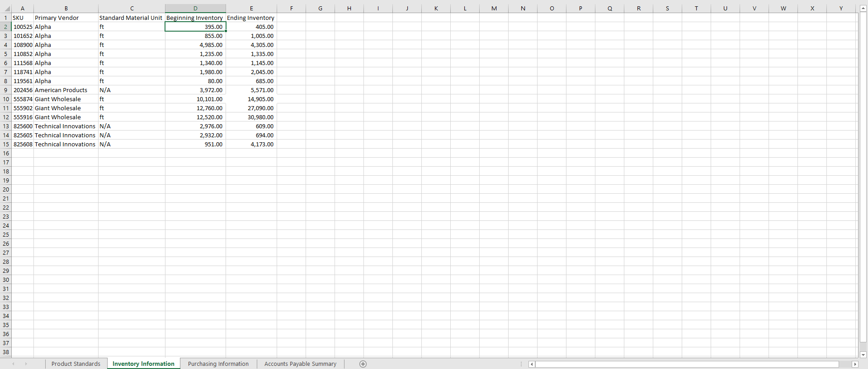Select row 9 header

(x=6, y=90)
